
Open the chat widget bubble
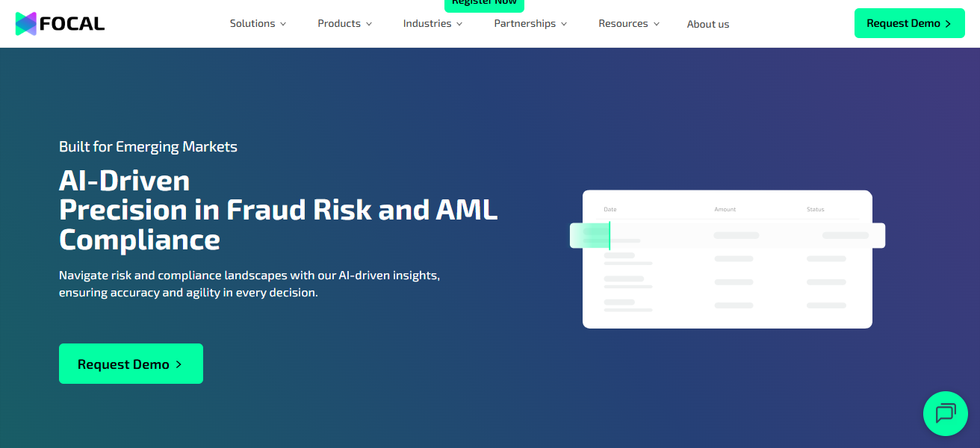tap(945, 413)
